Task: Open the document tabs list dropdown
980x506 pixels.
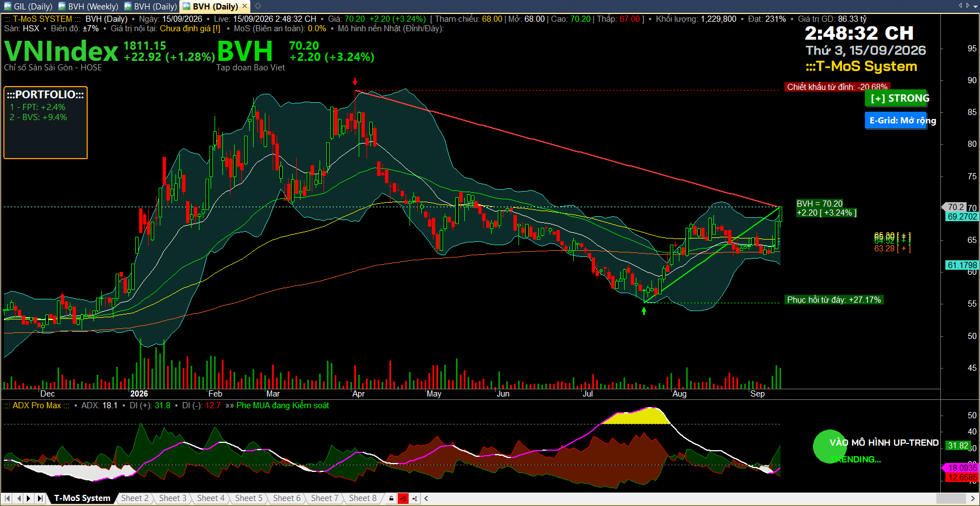Action: (976, 6)
